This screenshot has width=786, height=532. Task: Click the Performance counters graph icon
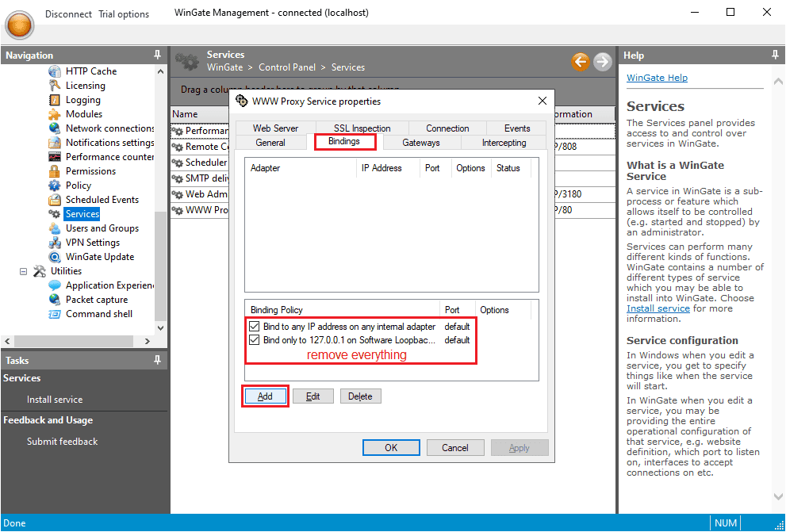click(55, 157)
